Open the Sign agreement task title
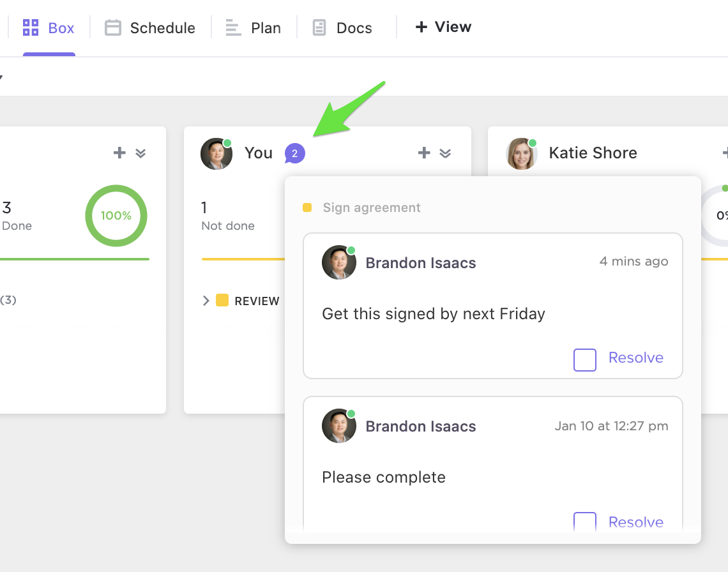The image size is (728, 572). (372, 207)
